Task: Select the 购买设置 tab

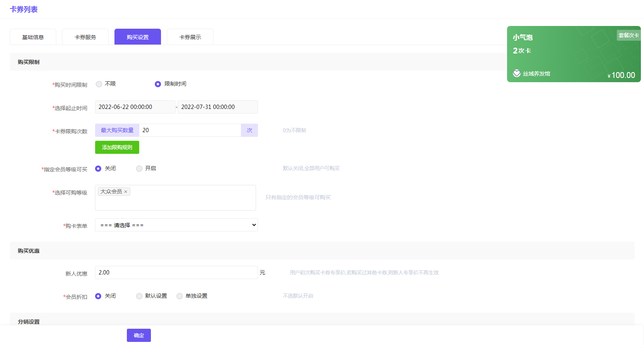Action: (x=138, y=37)
